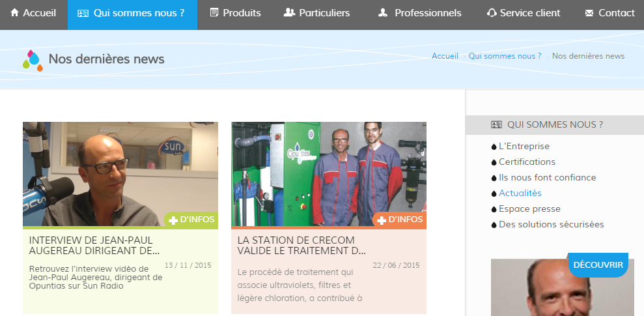Image resolution: width=644 pixels, height=316 pixels.
Task: Open the sidebar portrait photo under DÉCOUVRIR
Action: tap(562, 287)
